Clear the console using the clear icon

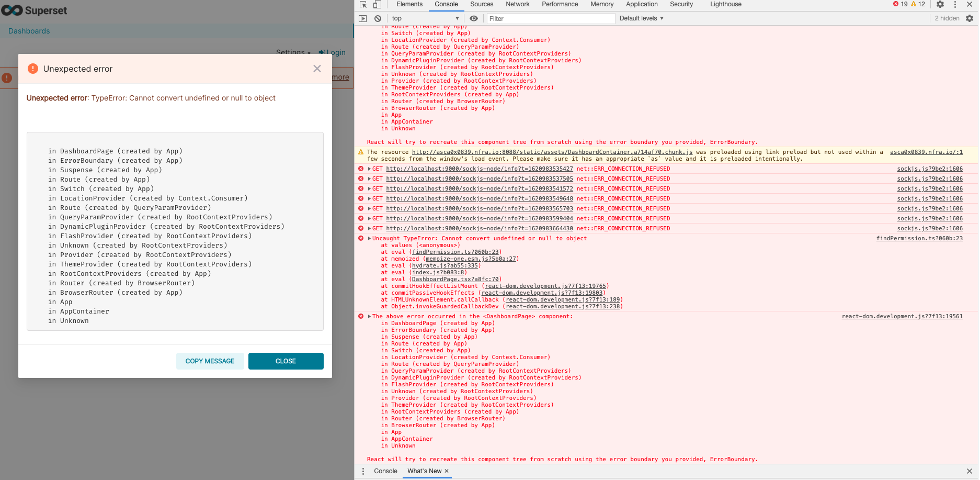pos(378,18)
